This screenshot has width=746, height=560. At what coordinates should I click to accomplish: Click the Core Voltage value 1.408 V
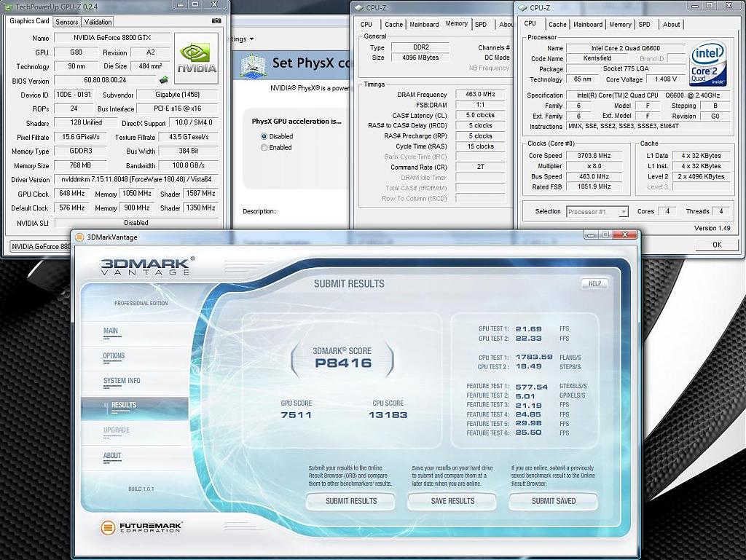pyautogui.click(x=666, y=79)
